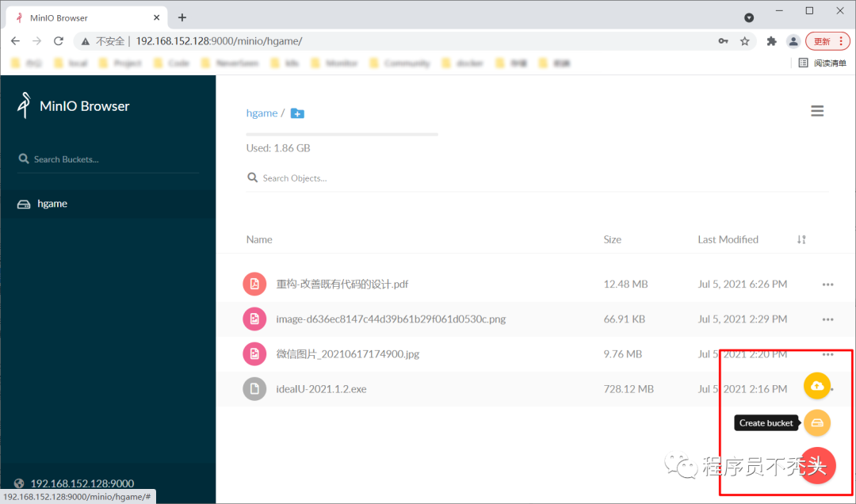Open the Chrome three-dot menu beside 更新
856x504 pixels.
pos(841,41)
